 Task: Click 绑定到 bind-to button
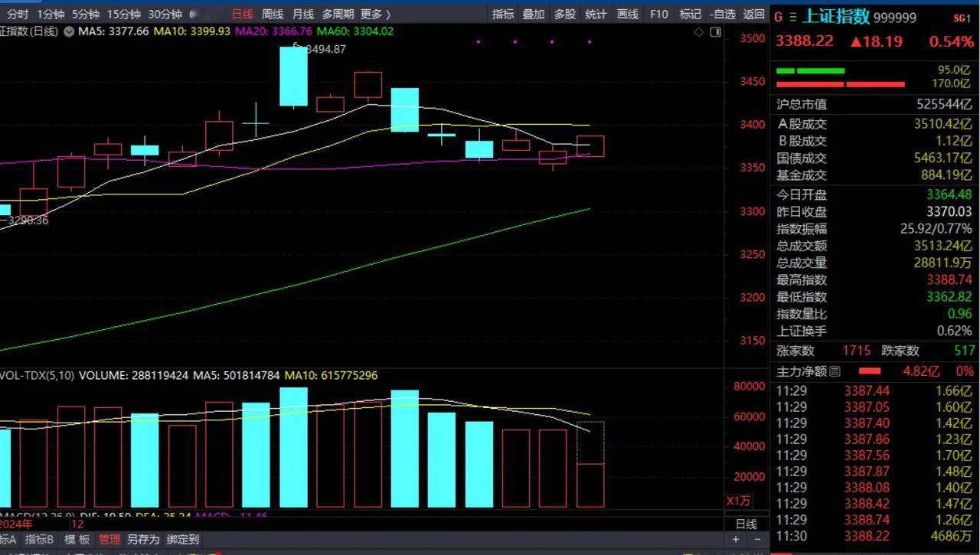[x=182, y=540]
